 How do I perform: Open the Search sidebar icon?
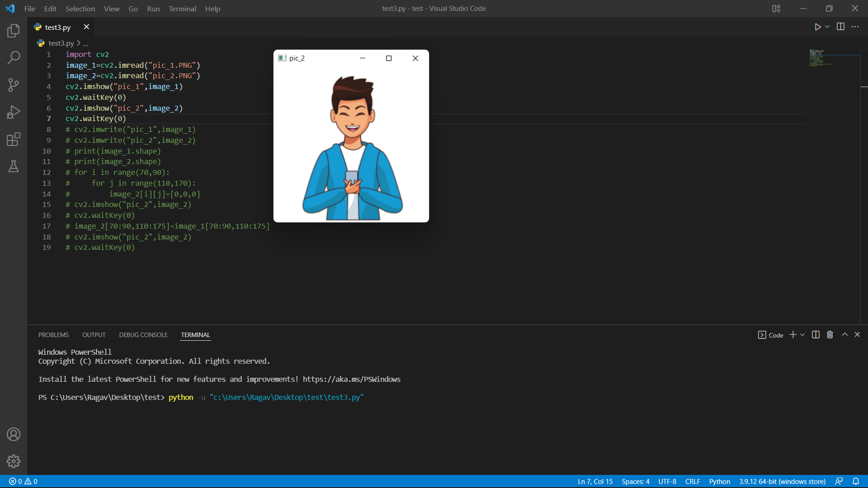point(14,58)
